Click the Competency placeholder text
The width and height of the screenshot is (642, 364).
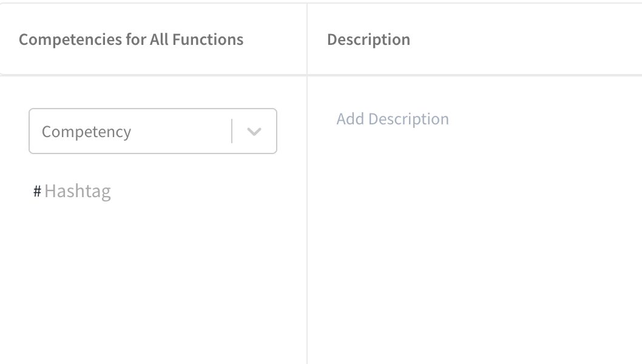(86, 132)
